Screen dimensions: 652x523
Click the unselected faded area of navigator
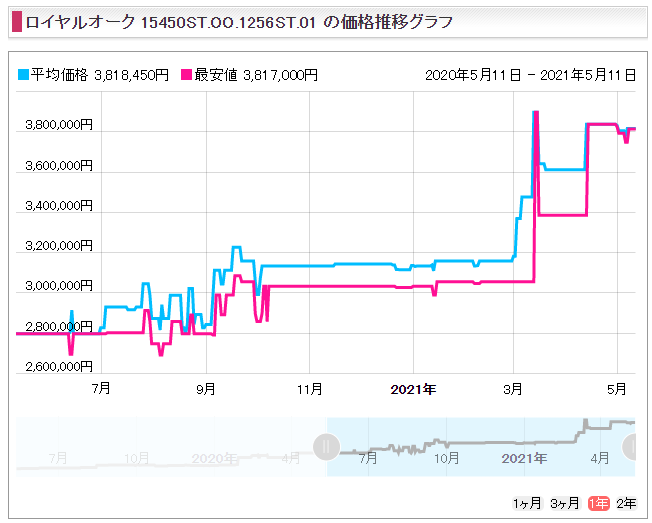pyautogui.click(x=172, y=447)
